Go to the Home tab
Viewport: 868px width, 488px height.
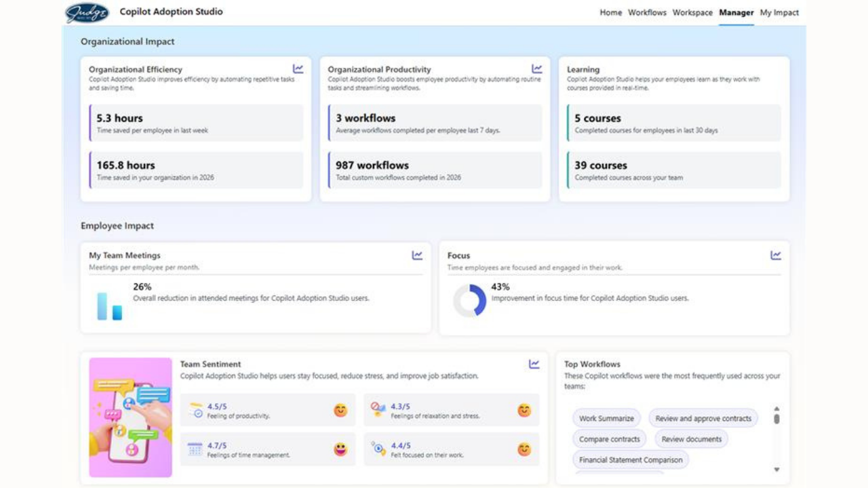pos(611,12)
